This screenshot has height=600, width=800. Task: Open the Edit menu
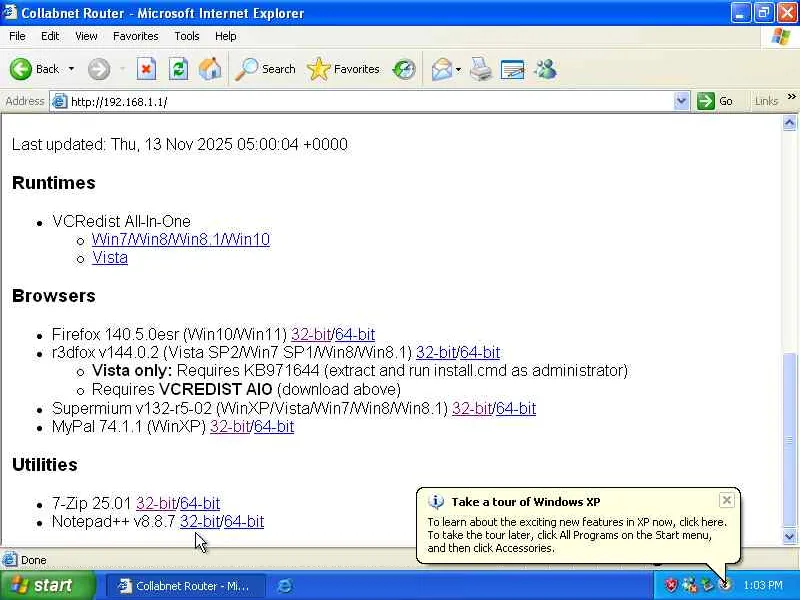coord(50,36)
